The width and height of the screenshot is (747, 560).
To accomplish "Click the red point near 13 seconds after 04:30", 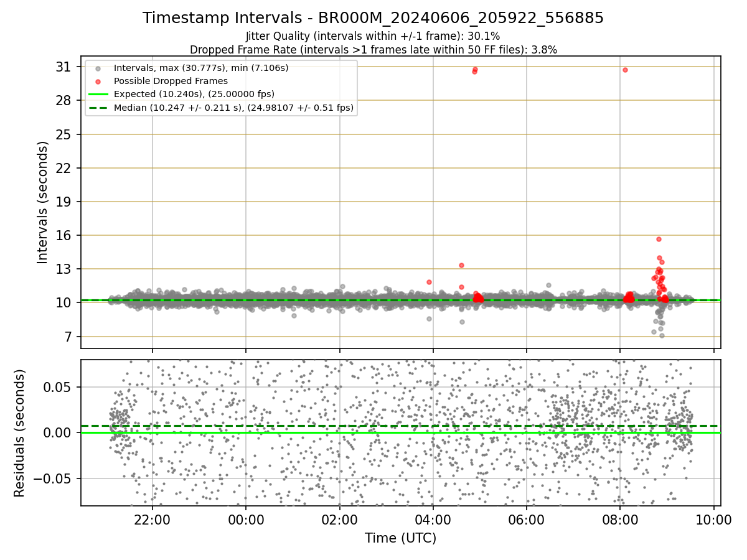I will pyautogui.click(x=461, y=265).
